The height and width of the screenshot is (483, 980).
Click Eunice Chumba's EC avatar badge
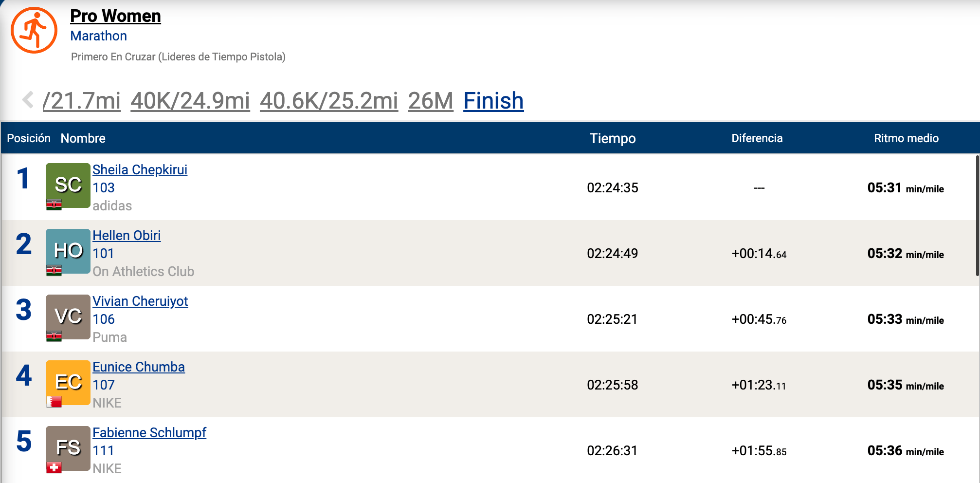(68, 382)
